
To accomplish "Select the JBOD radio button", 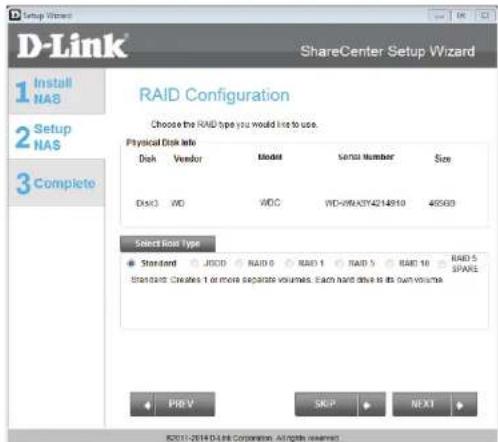I will click(x=194, y=263).
